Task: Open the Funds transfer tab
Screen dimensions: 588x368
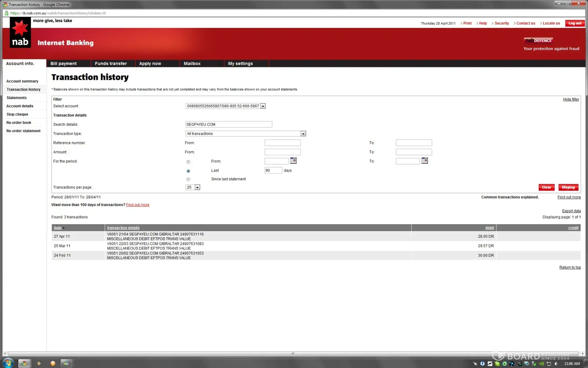Action: 111,64
